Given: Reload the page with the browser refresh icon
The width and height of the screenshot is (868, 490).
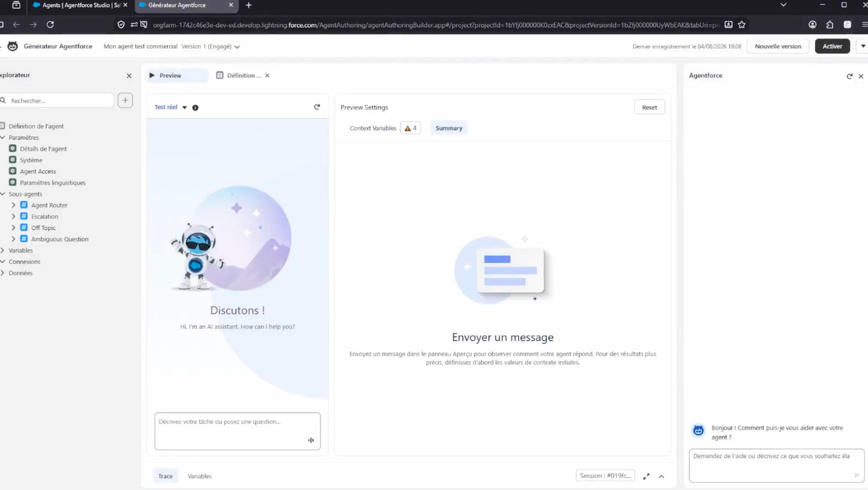Looking at the screenshot, I should point(50,25).
